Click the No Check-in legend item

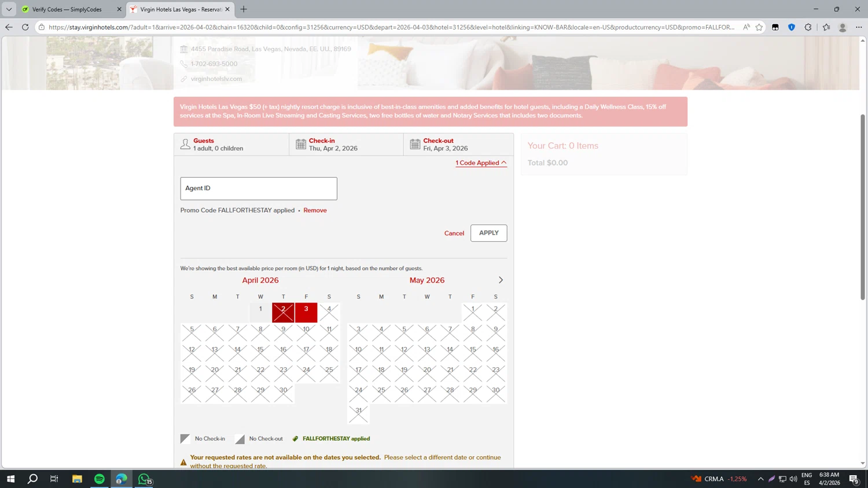pos(203,439)
